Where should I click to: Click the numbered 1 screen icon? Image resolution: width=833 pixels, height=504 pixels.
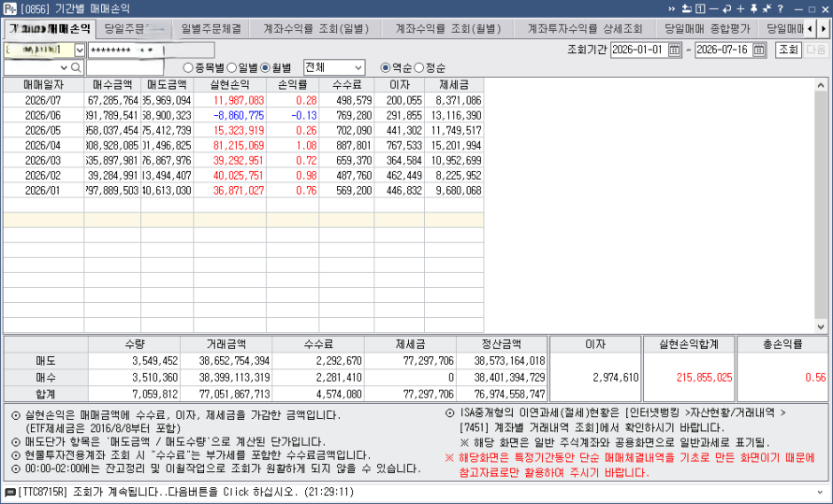click(x=700, y=9)
